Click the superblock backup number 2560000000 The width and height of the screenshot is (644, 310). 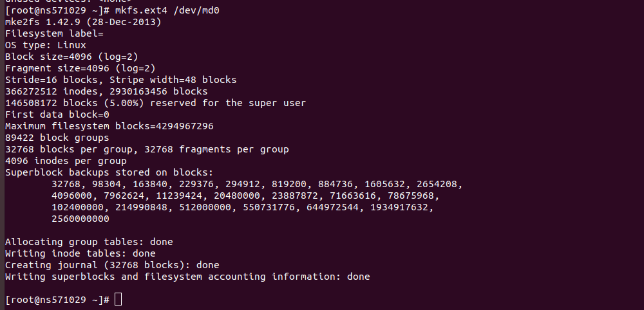point(80,219)
